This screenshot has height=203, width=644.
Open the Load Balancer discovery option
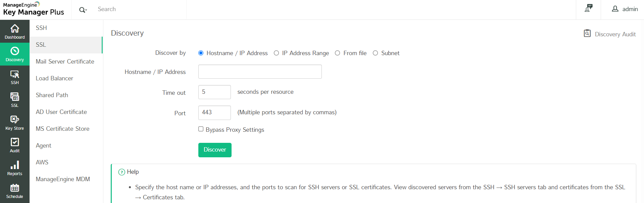pyautogui.click(x=54, y=78)
